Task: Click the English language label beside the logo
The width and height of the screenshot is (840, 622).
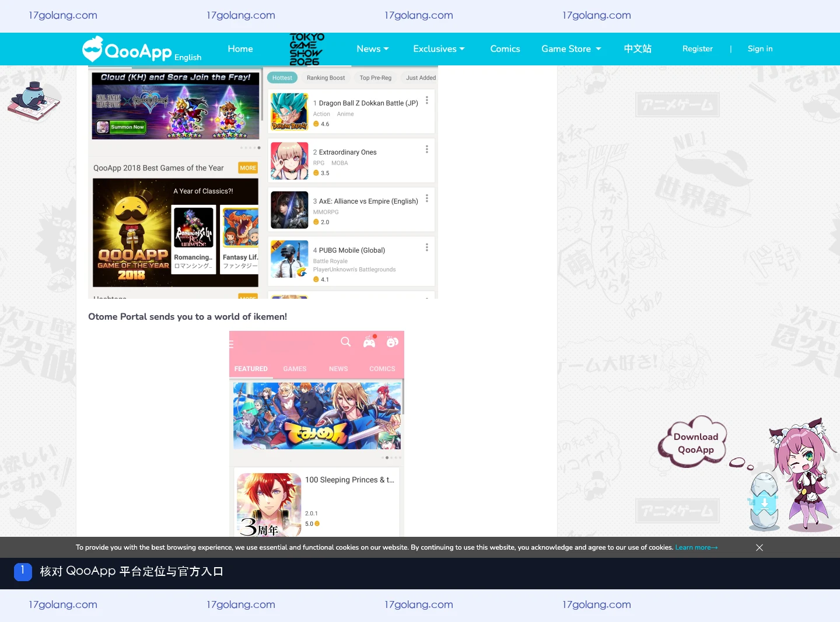Action: [188, 57]
